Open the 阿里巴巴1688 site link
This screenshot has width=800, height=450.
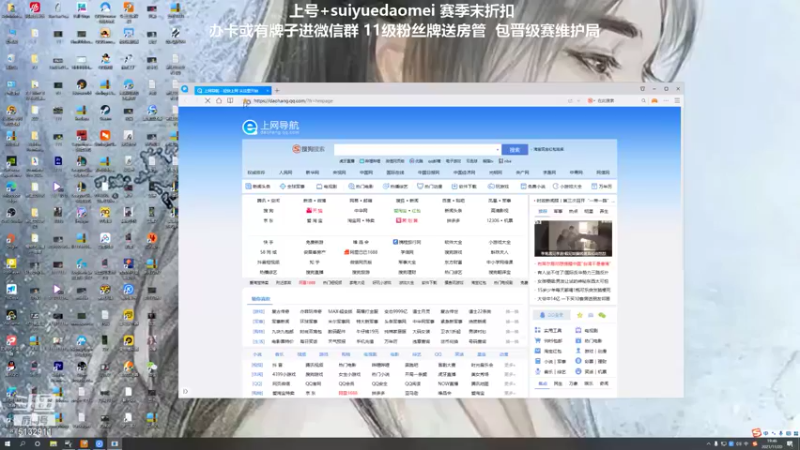tap(361, 252)
